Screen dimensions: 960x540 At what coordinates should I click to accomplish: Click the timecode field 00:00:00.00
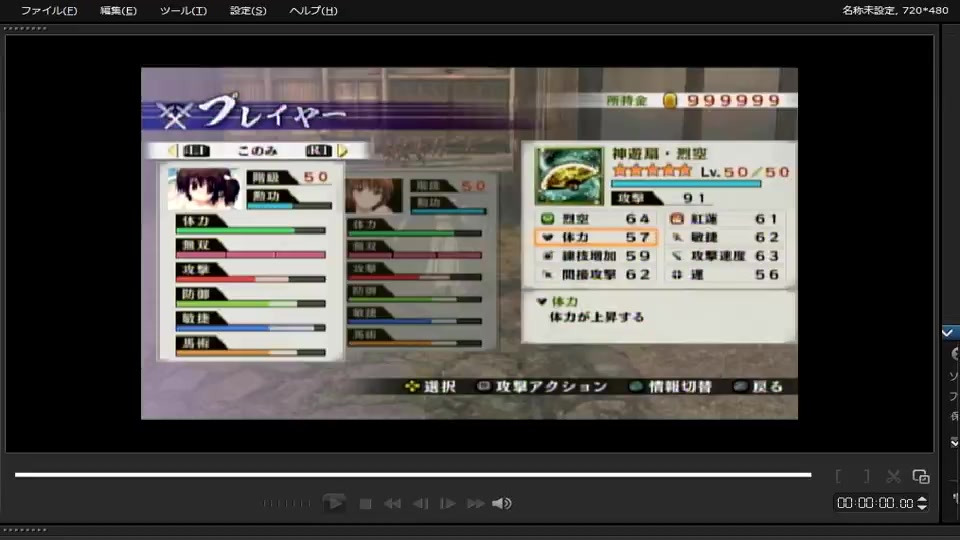point(875,503)
